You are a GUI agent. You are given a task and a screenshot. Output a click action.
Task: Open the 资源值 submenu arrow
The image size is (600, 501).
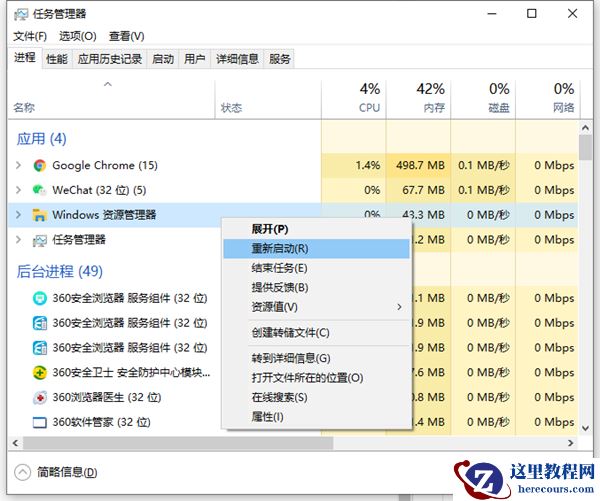(399, 307)
